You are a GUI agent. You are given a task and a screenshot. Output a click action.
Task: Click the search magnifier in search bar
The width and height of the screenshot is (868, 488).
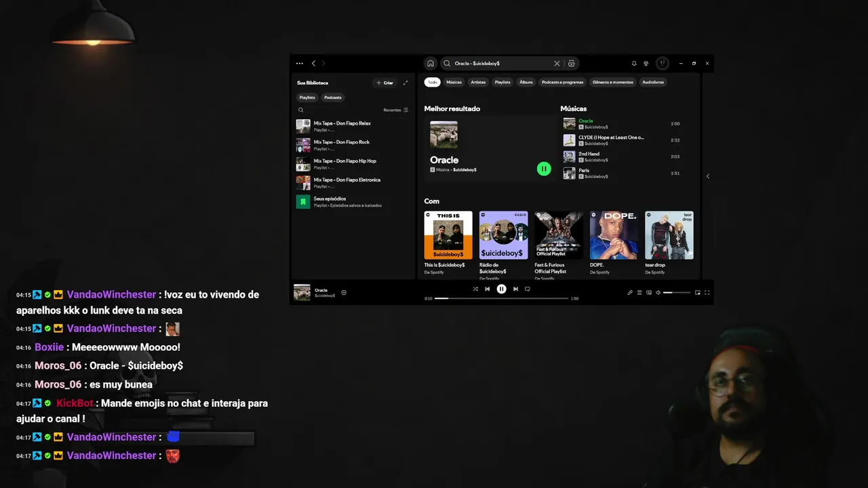click(x=447, y=63)
